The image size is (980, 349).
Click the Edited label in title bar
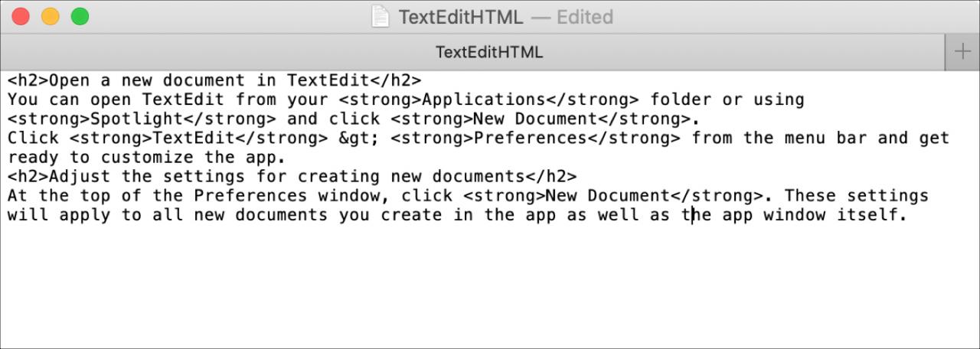585,17
